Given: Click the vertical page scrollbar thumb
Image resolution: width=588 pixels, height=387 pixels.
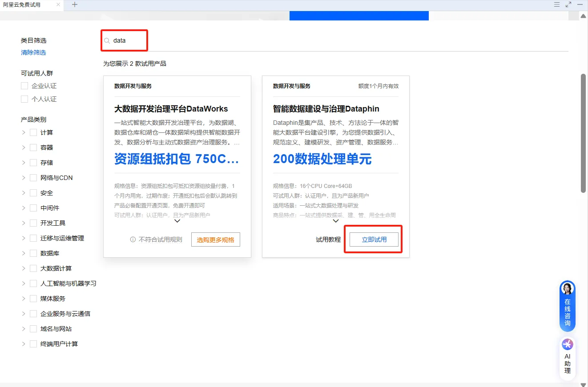Looking at the screenshot, I should click(584, 133).
